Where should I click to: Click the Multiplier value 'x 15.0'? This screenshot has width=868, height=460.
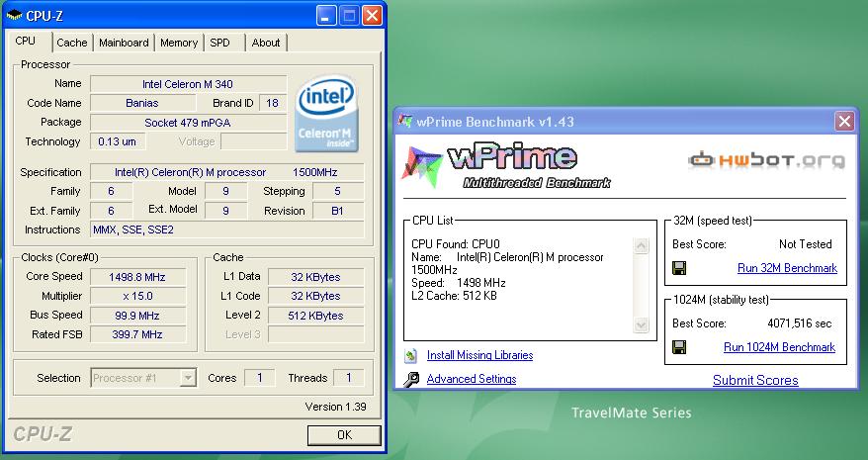(137, 296)
